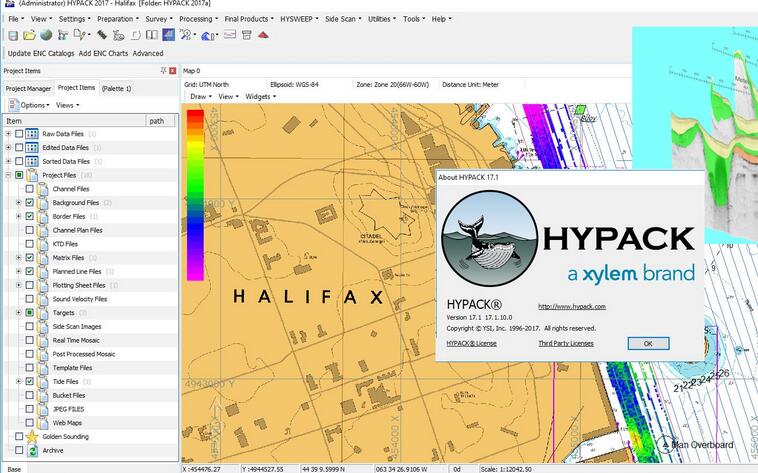Viewport: 758px width, 473px height.
Task: Click the open folder toolbar icon
Action: pos(29,35)
